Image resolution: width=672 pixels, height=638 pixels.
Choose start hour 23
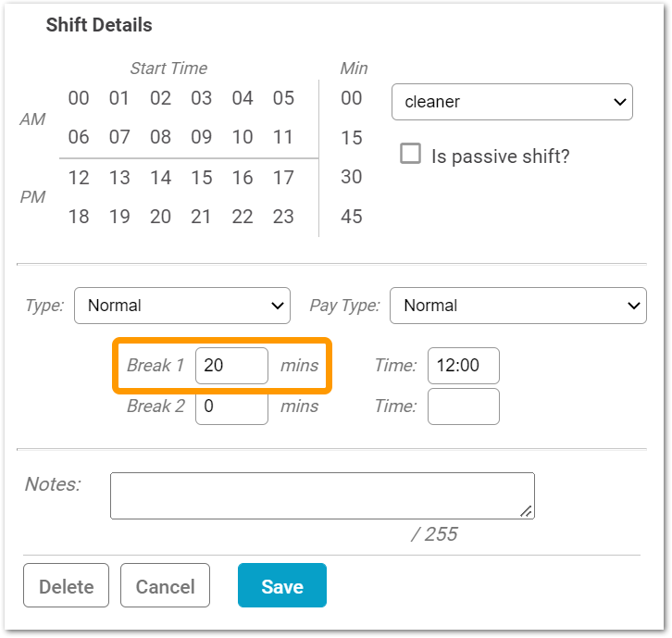[283, 218]
